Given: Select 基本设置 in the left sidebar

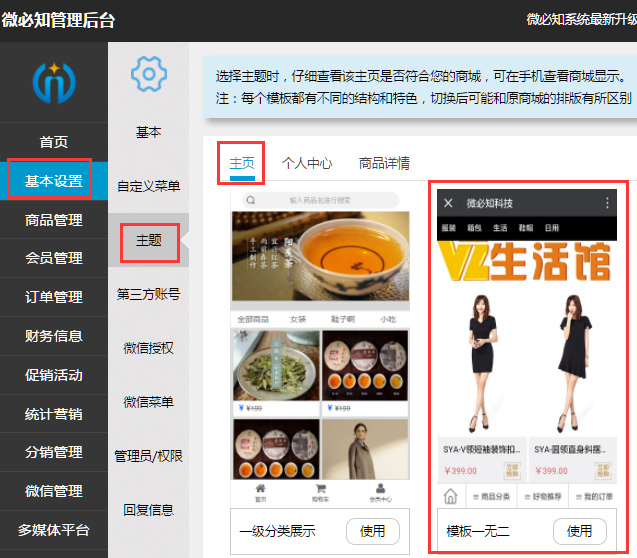Looking at the screenshot, I should click(54, 181).
